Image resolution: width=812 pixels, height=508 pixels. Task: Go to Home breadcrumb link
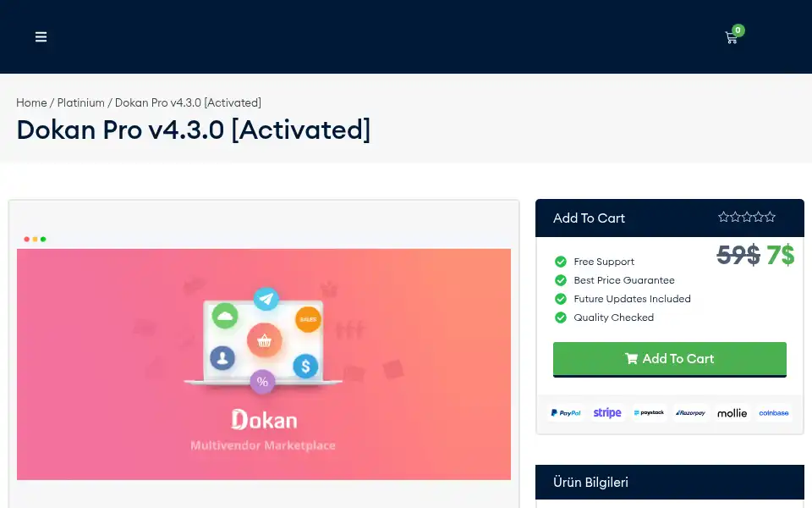click(x=31, y=102)
